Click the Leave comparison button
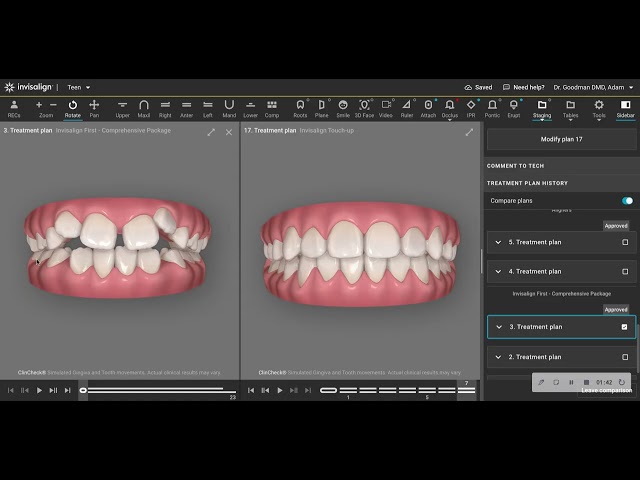Screen dimensions: 640x480 (x=607, y=391)
